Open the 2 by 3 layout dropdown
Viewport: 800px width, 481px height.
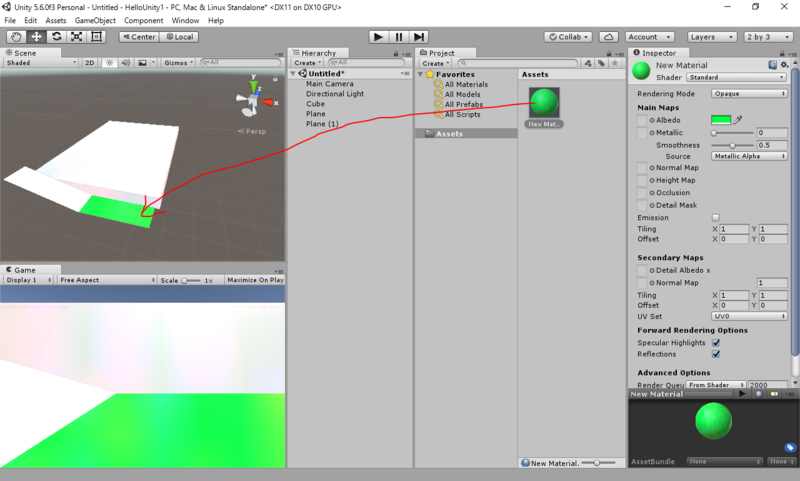click(x=768, y=37)
